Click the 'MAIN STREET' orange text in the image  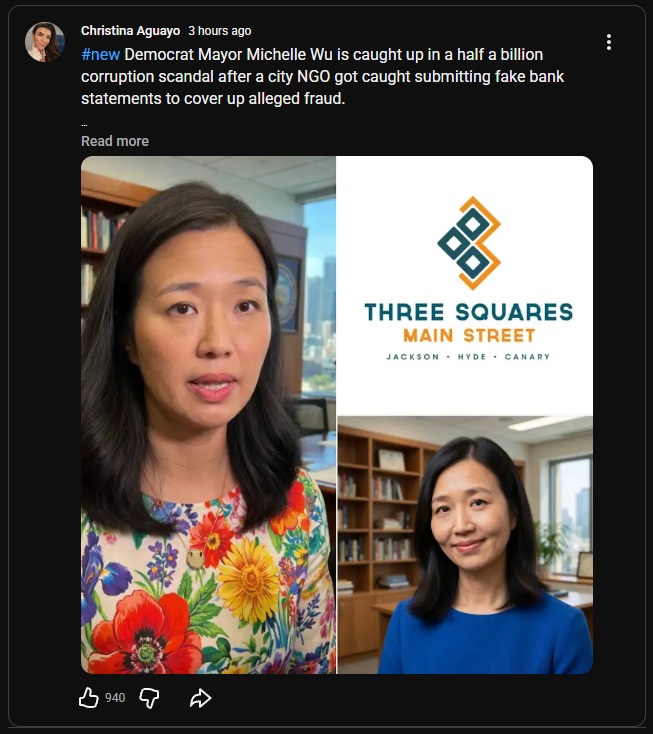coord(469,336)
